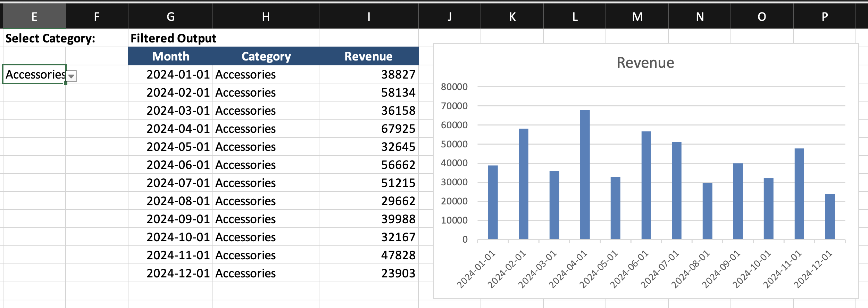Select column E header

click(x=34, y=17)
